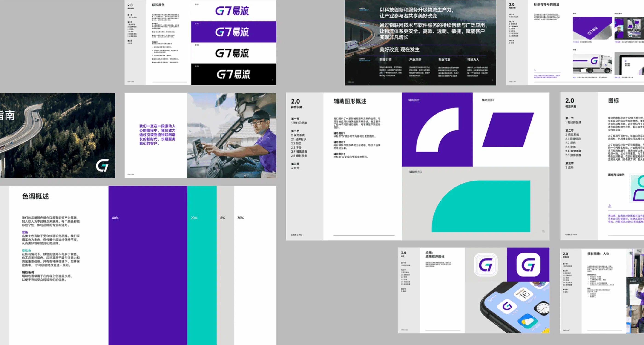Click the G app icon with the white grid outline
The height and width of the screenshot is (345, 644).
pyautogui.click(x=486, y=265)
